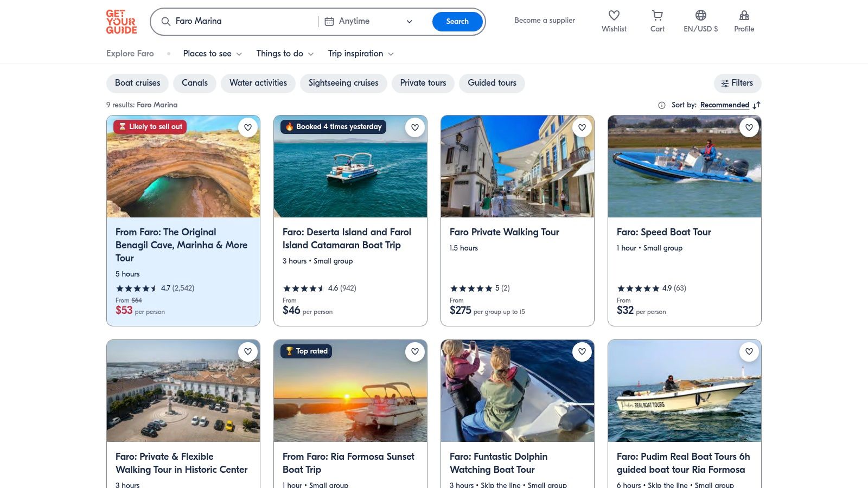The image size is (868, 488).
Task: Add Benagil Cave tour to wishlist
Action: 248,127
